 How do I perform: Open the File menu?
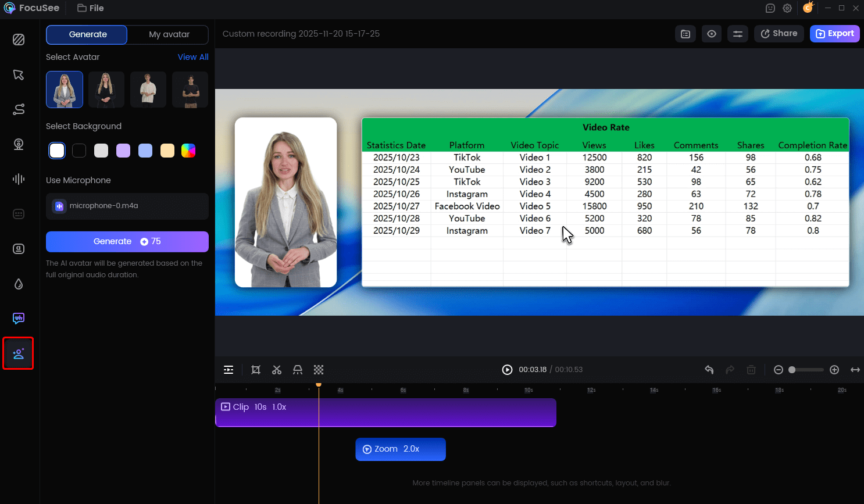[91, 8]
